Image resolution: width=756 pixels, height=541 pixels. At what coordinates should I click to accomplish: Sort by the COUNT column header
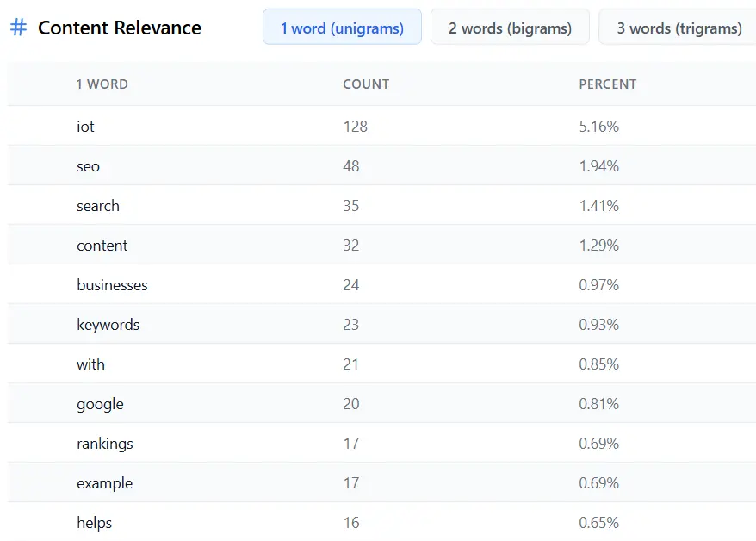click(366, 84)
